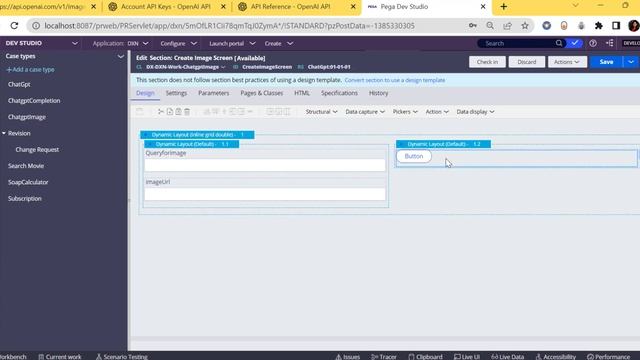This screenshot has width=640, height=360.
Task: Collapse the Revision tree item
Action: [4, 133]
